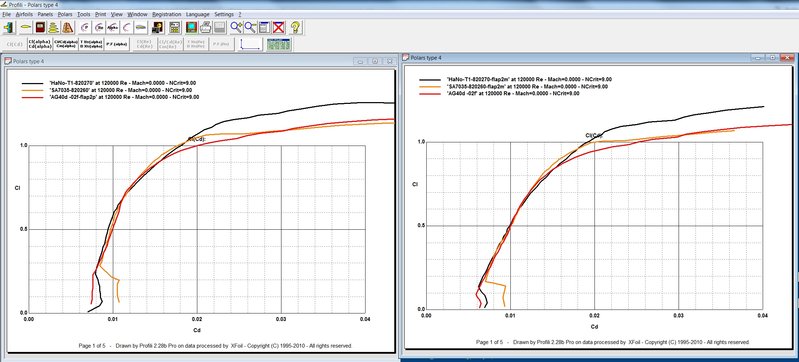Click the exit door icon in toolbar
Image resolution: width=799 pixels, height=362 pixels.
click(9, 27)
